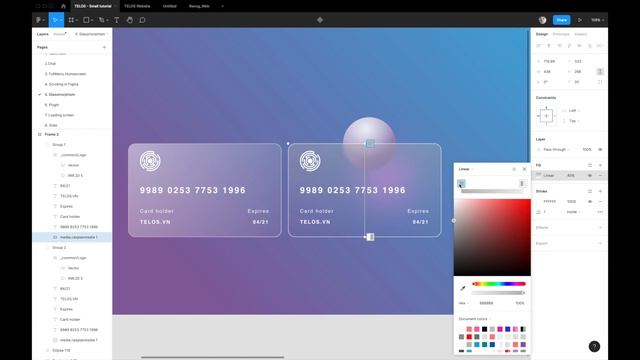
Task: Click the component icon in toolbar center
Action: point(320,20)
